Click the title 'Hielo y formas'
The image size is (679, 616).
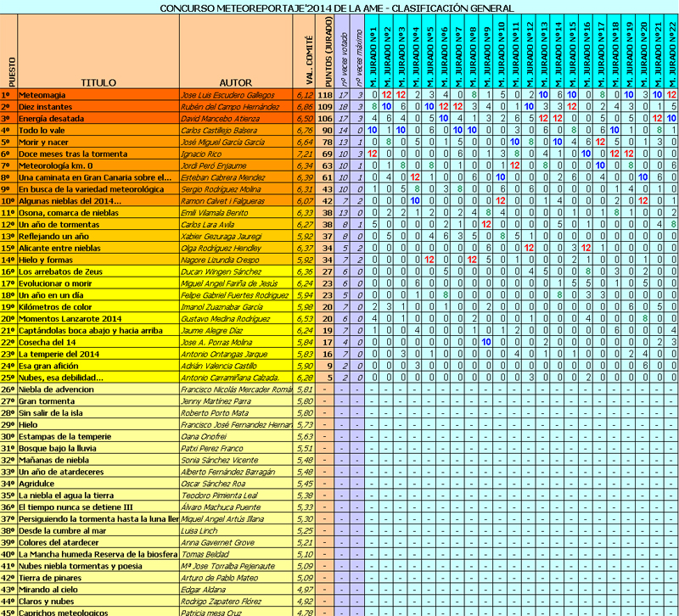(46, 260)
